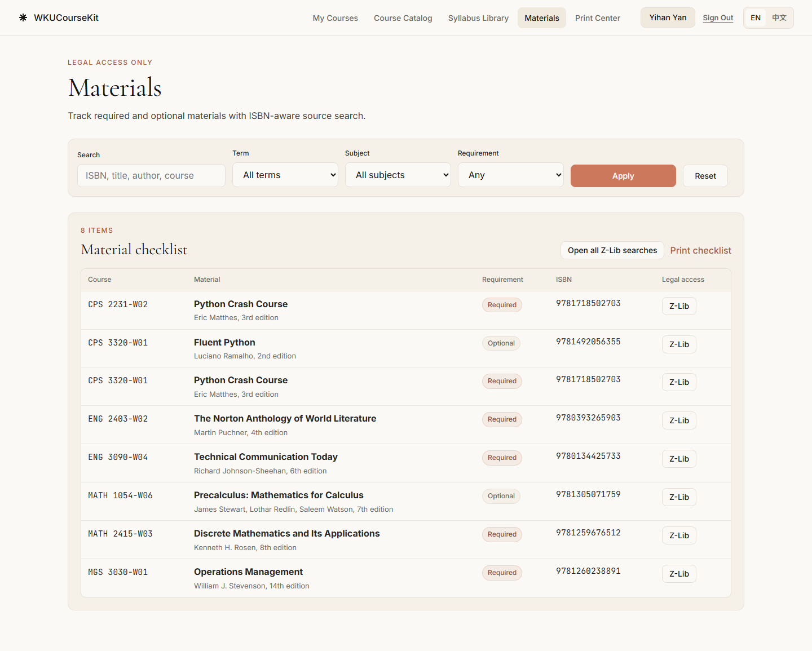Click the Optional badge for Fluent Python
Screen dimensions: 812x651
coord(501,343)
